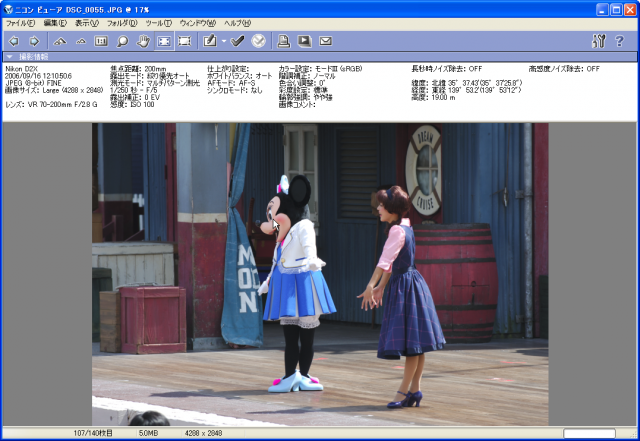Open dropdown arrow next to edit icon
This screenshot has height=441, width=640.
click(224, 41)
